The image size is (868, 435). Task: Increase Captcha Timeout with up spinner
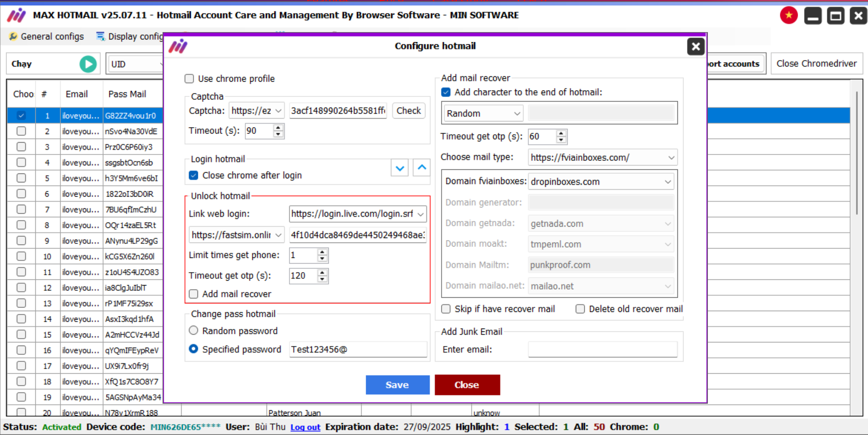[278, 128]
